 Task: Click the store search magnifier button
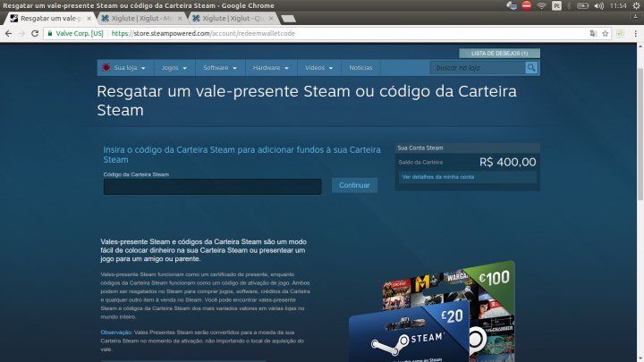531,68
